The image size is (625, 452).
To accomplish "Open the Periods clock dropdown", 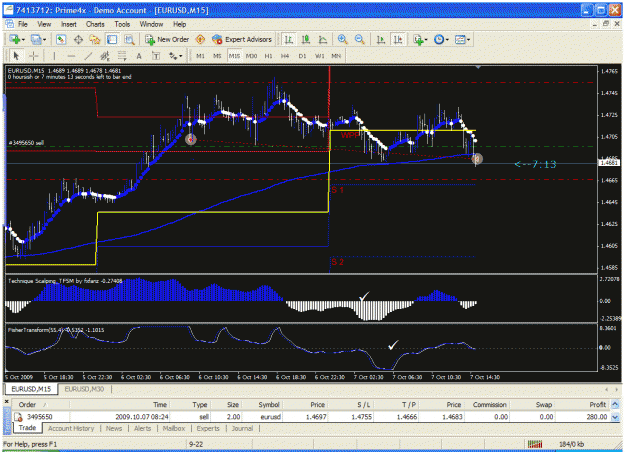I will pyautogui.click(x=441, y=39).
